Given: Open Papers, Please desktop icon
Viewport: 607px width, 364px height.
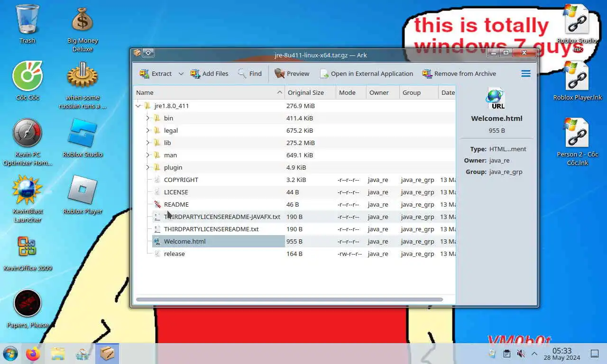Looking at the screenshot, I should pos(28,308).
